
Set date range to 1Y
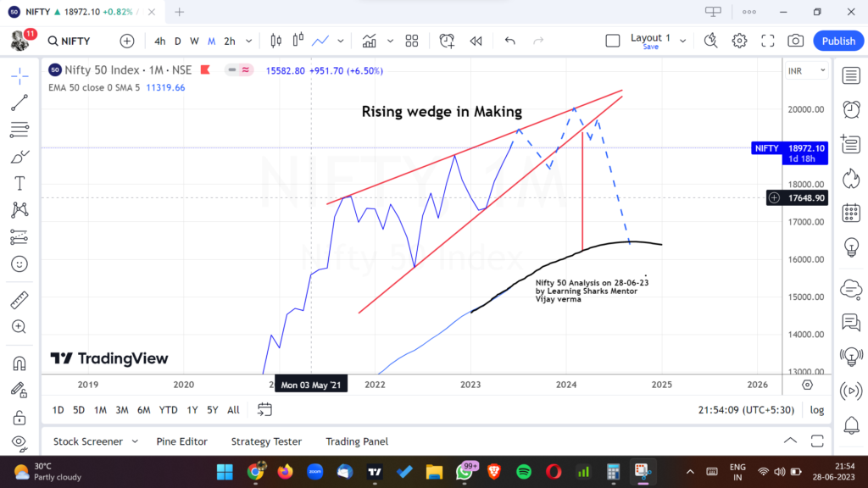(192, 410)
